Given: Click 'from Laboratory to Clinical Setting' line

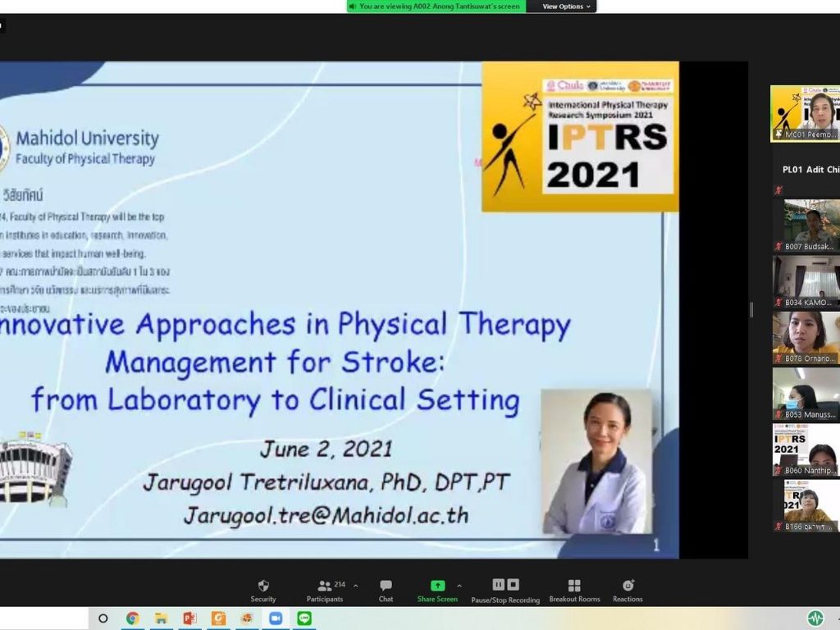Looking at the screenshot, I should point(276,400).
